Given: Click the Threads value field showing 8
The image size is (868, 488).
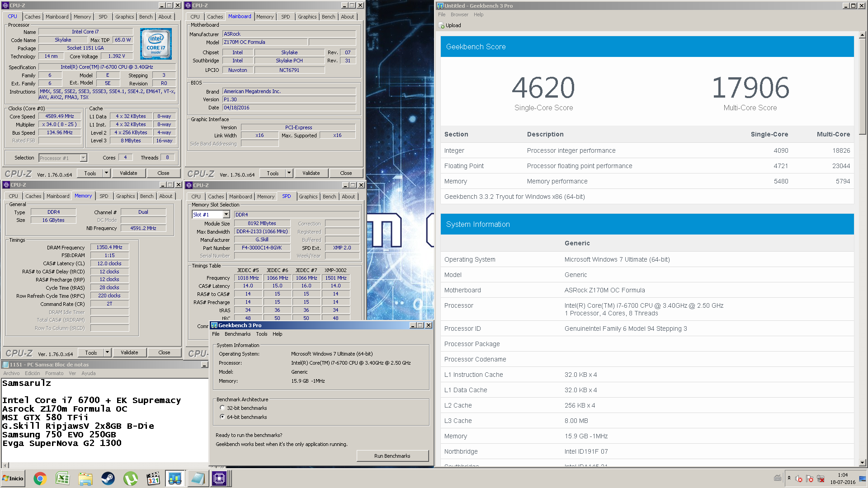Looking at the screenshot, I should coord(167,157).
